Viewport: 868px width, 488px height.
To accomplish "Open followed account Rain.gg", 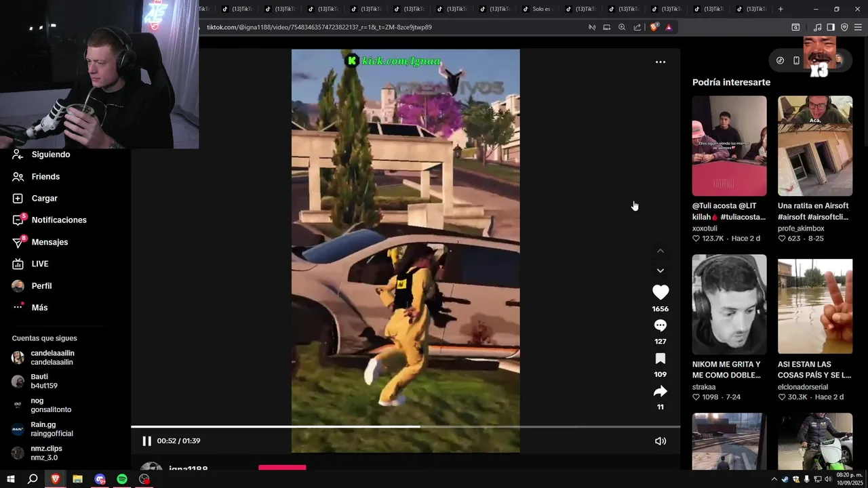I will click(52, 429).
